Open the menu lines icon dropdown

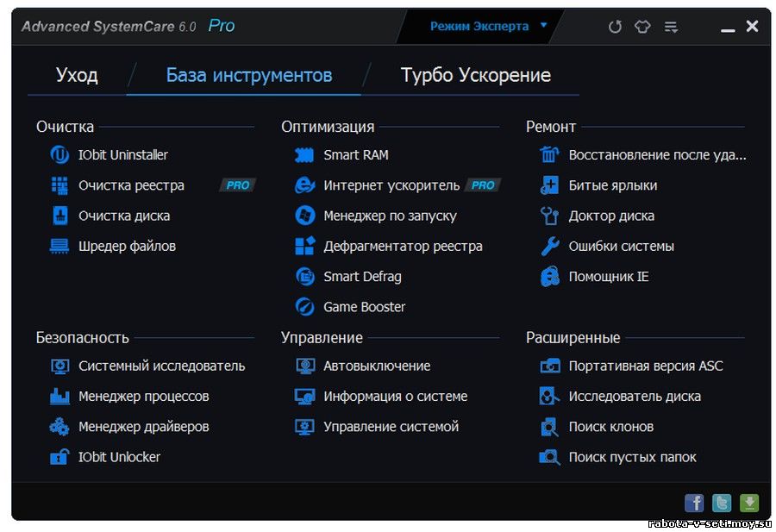click(671, 27)
